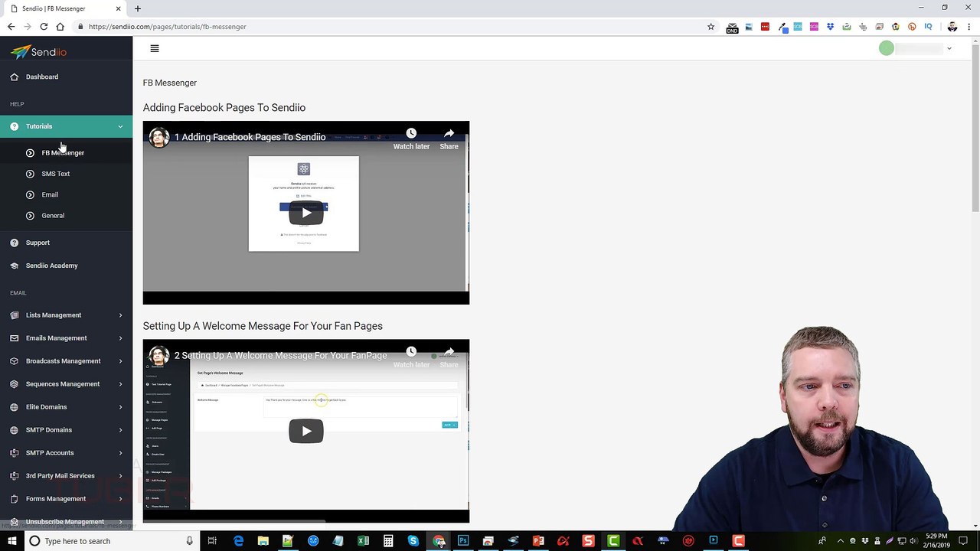980x551 pixels.
Task: Click the 3rd Party Mail Services icon
Action: click(x=15, y=476)
